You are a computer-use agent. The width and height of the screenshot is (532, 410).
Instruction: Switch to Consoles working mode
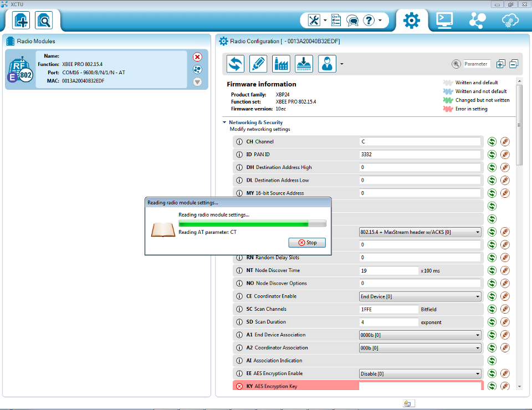tap(444, 20)
